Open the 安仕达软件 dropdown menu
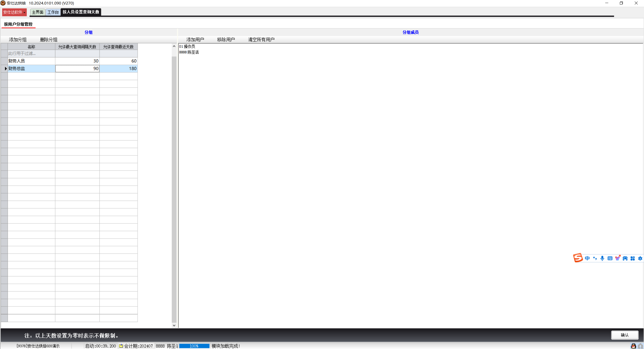This screenshot has width=644, height=349. coord(14,12)
